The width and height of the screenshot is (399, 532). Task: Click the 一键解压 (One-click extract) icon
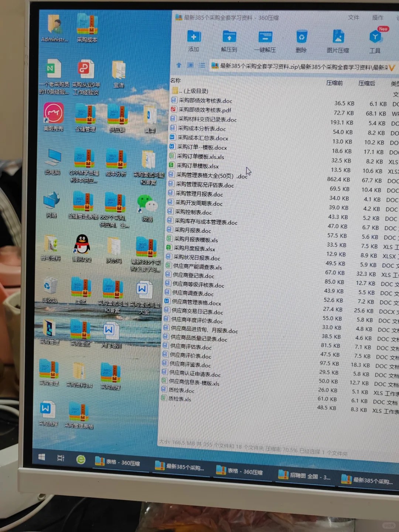265,41
